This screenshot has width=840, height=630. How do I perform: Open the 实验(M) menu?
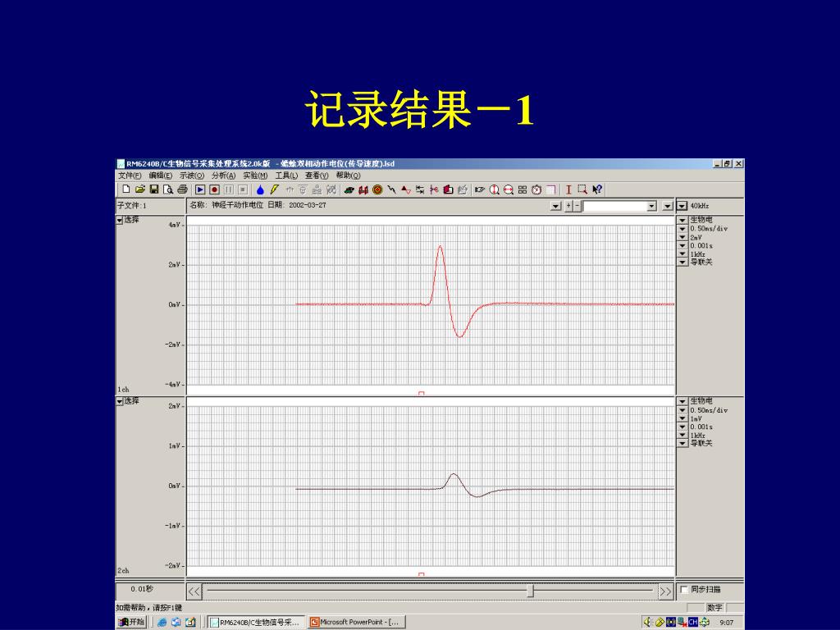(x=255, y=176)
